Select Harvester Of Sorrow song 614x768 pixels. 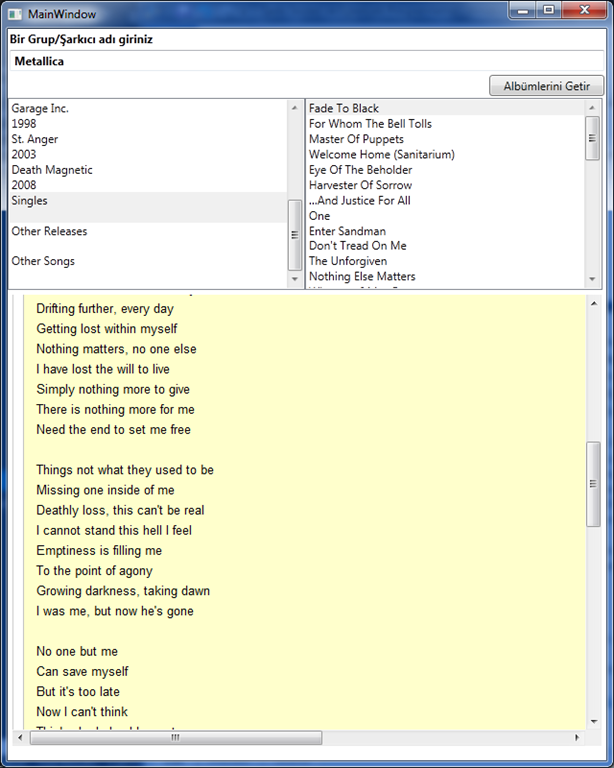pos(360,185)
